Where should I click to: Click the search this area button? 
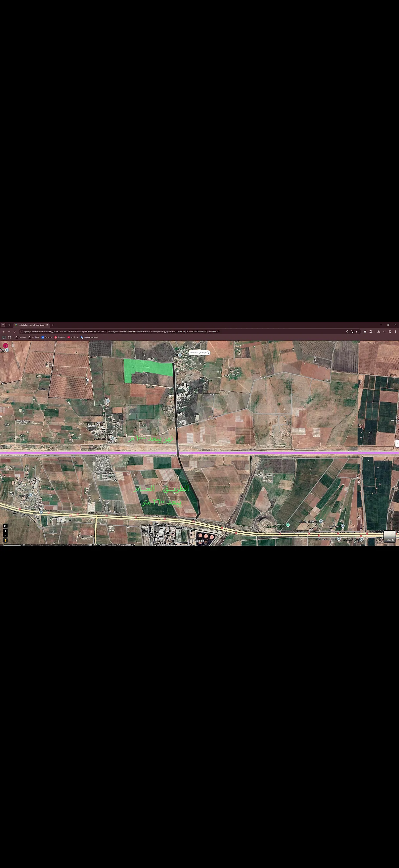click(x=199, y=353)
